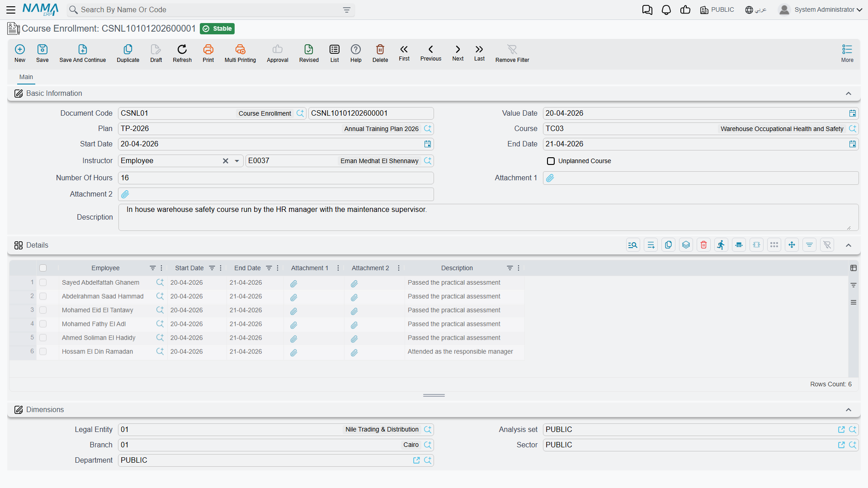868x488 pixels.
Task: Open the Main tab
Action: coord(26,77)
